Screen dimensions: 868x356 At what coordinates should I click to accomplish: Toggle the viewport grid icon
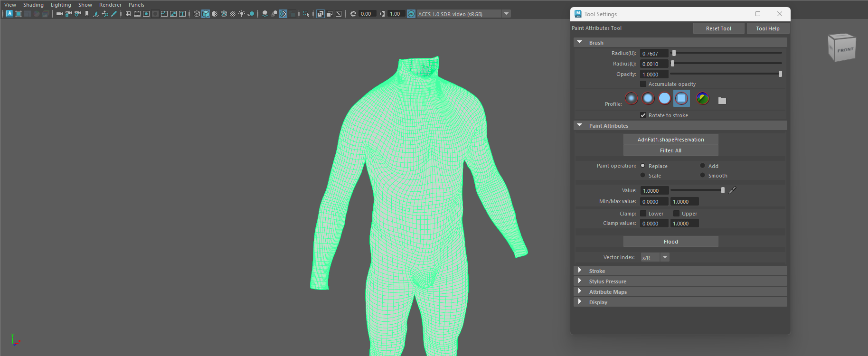[x=128, y=14]
